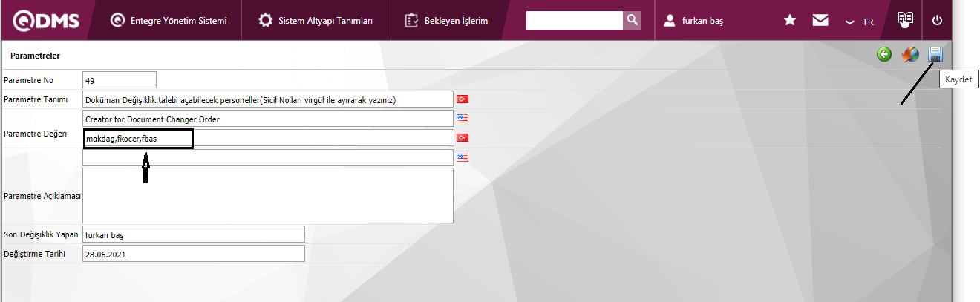Click the Değiştirme Tarihi label
The width and height of the screenshot is (980, 302).
pos(35,254)
